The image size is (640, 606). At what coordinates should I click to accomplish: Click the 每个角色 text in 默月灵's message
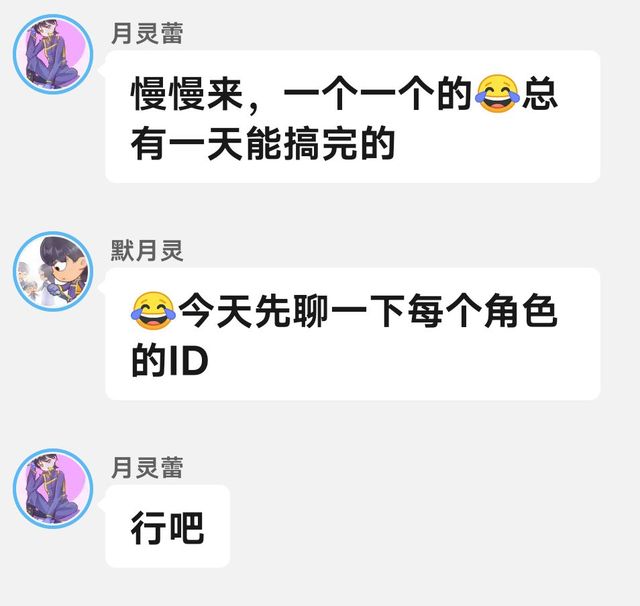[482, 311]
